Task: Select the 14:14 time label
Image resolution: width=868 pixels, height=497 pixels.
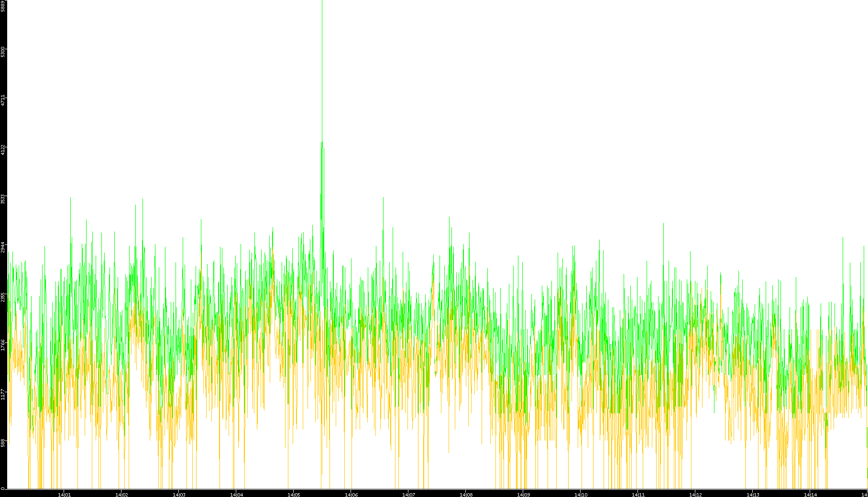Action: point(811,495)
